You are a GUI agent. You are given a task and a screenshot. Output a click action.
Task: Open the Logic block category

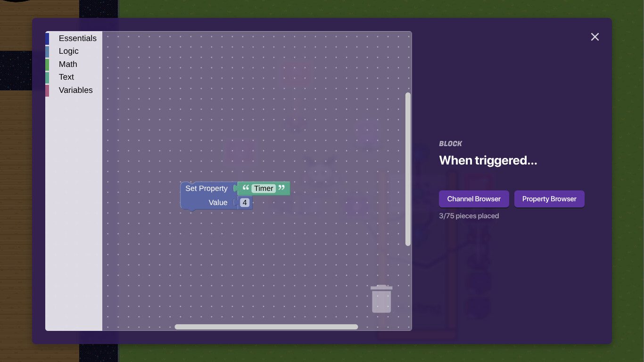pos(68,51)
